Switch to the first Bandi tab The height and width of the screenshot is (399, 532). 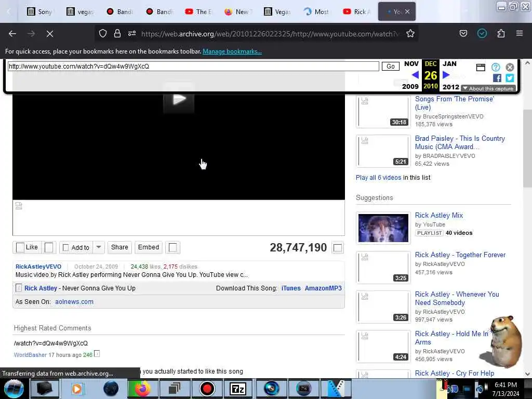pyautogui.click(x=119, y=11)
